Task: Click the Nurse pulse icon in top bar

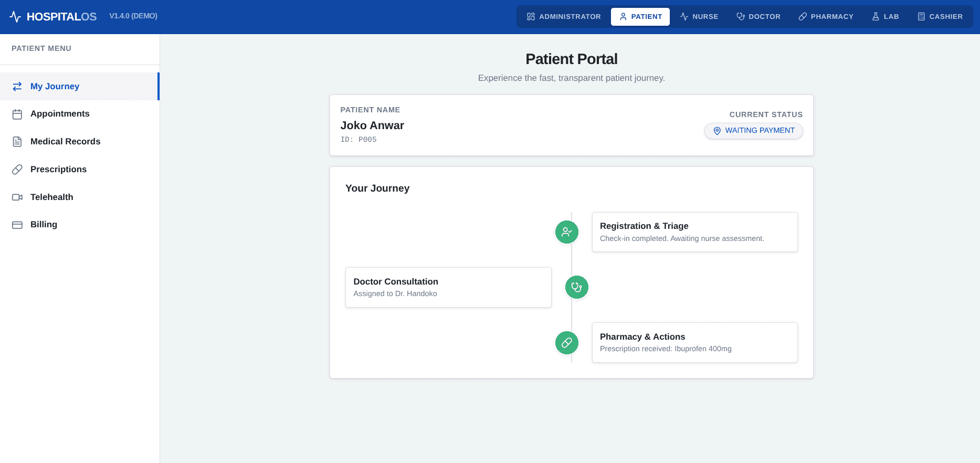Action: [x=684, y=17]
